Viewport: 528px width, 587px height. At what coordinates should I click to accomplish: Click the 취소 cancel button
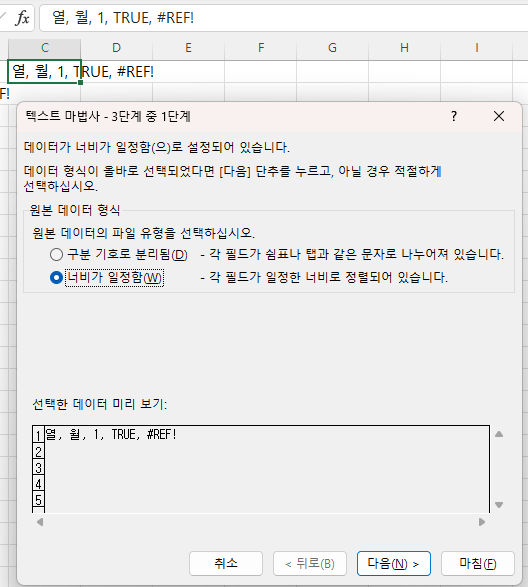pos(226,563)
